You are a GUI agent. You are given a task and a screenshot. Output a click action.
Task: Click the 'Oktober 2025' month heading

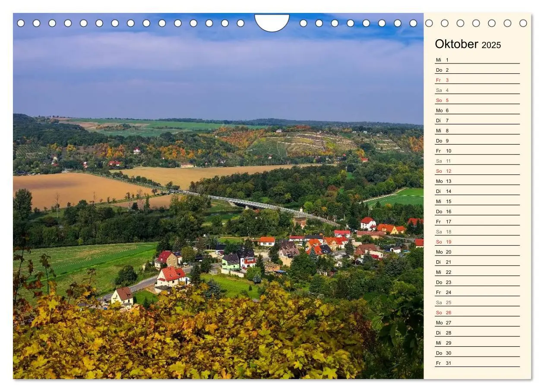point(468,44)
